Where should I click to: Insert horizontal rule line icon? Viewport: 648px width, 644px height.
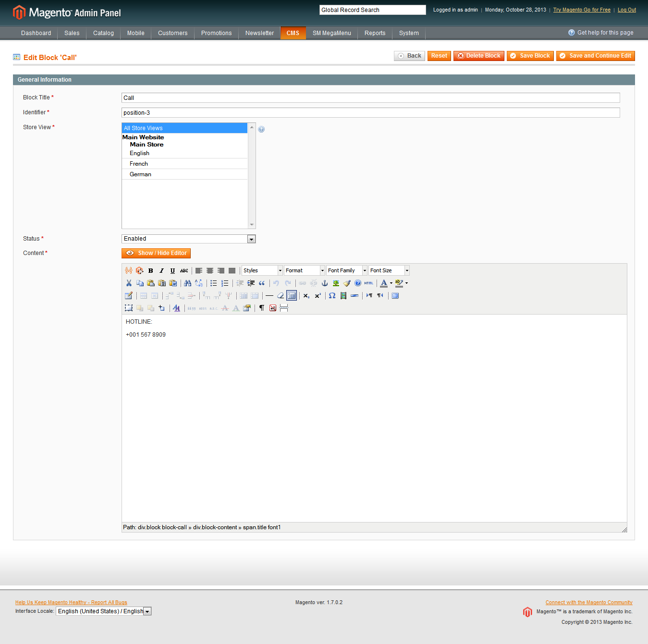point(269,295)
